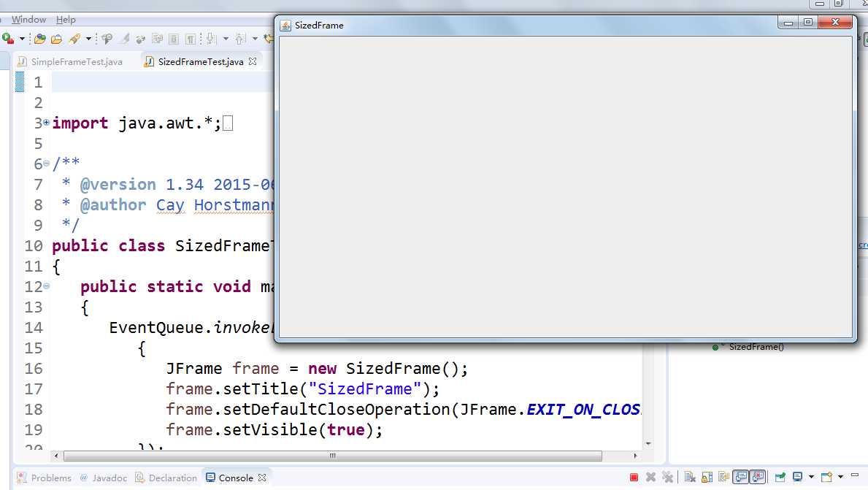Screen dimensions: 868x490
Task: Click on "frame.setVisible(true);" line
Action: tap(274, 429)
